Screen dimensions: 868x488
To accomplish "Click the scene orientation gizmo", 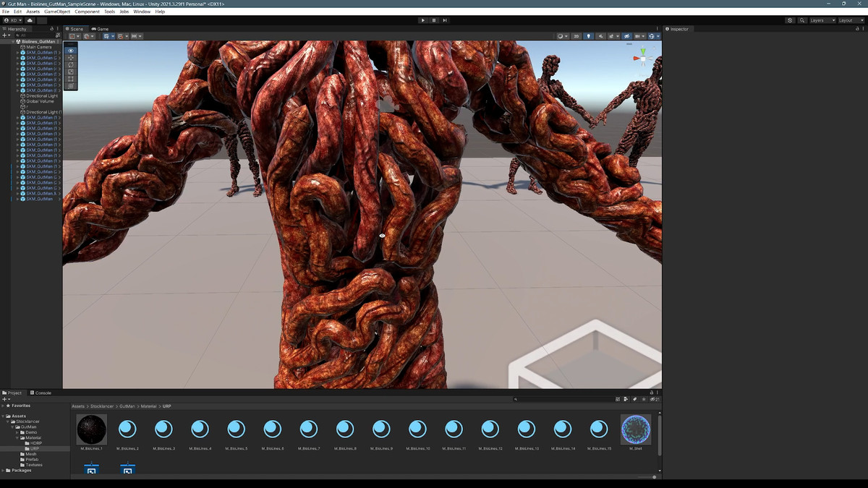I will tap(640, 56).
